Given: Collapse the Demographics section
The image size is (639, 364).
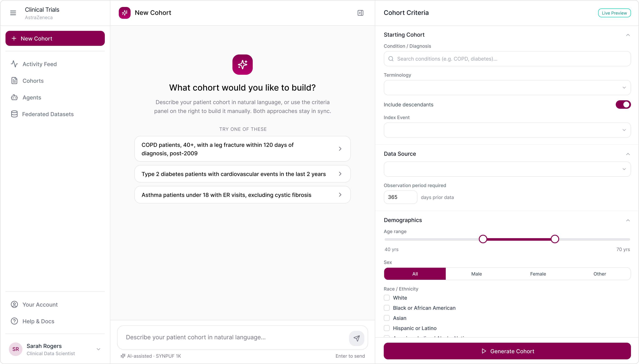Looking at the screenshot, I should (628, 220).
